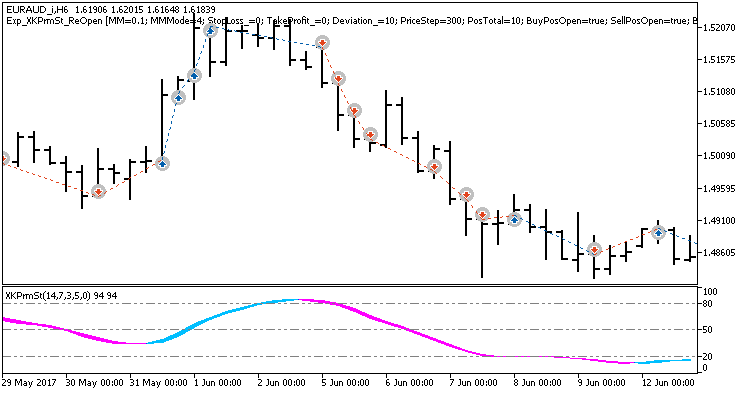Click the 29 May 2017 date label
750x394 pixels.
29,383
